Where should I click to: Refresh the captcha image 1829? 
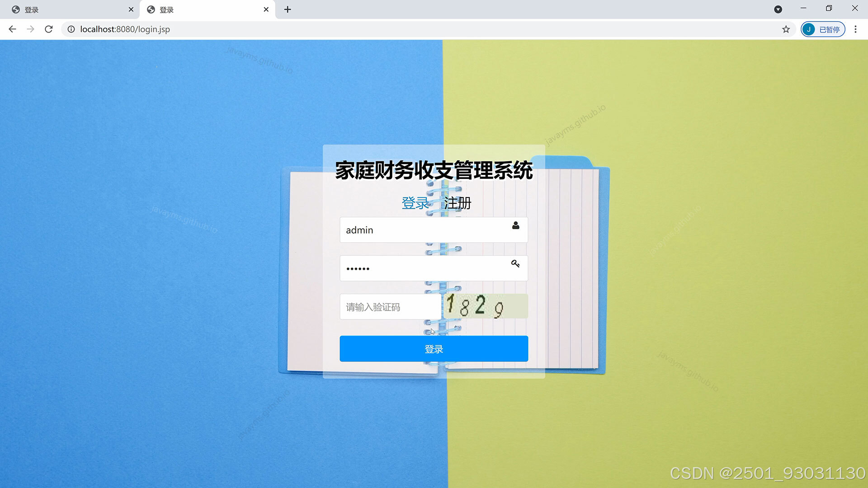click(x=486, y=306)
